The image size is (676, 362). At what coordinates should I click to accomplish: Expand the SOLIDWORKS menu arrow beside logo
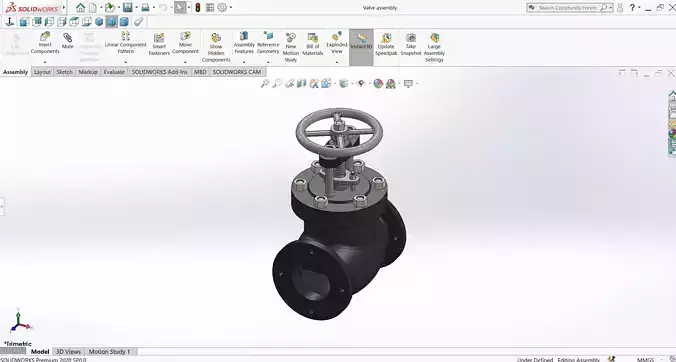(64, 7)
